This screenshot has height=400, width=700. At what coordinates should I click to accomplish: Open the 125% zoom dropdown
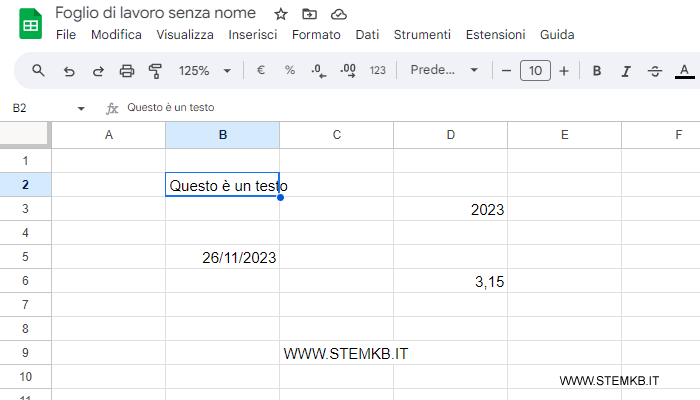(x=204, y=71)
